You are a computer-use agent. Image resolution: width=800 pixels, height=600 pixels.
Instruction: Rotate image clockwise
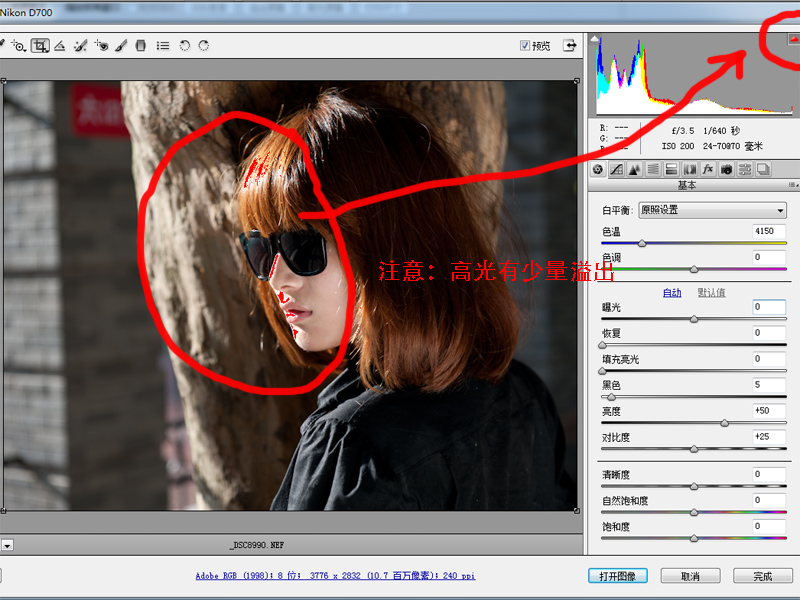click(204, 46)
